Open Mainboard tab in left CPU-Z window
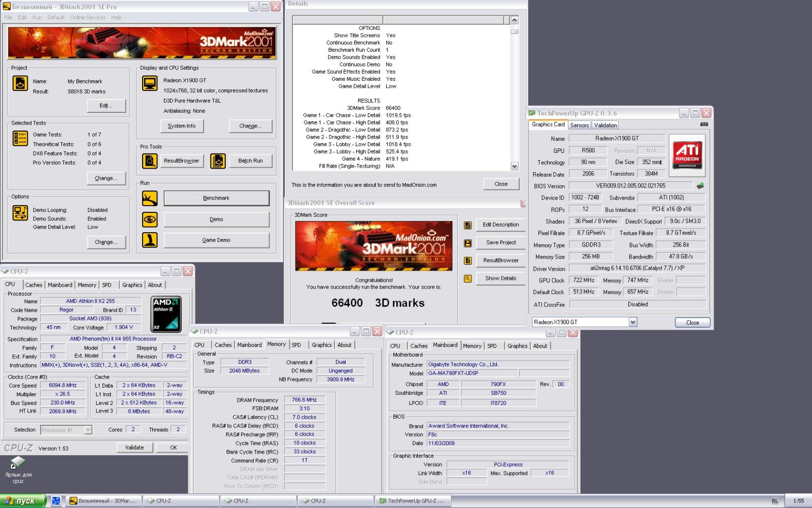812x508 pixels. tap(60, 285)
